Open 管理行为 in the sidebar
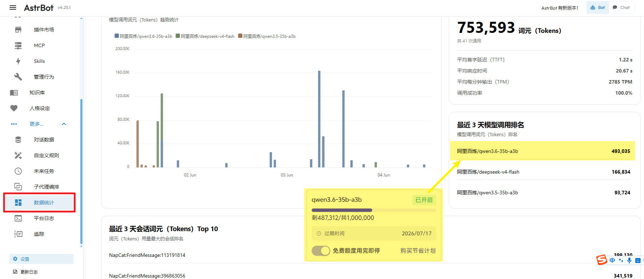This screenshot has height=279, width=644. [x=44, y=77]
